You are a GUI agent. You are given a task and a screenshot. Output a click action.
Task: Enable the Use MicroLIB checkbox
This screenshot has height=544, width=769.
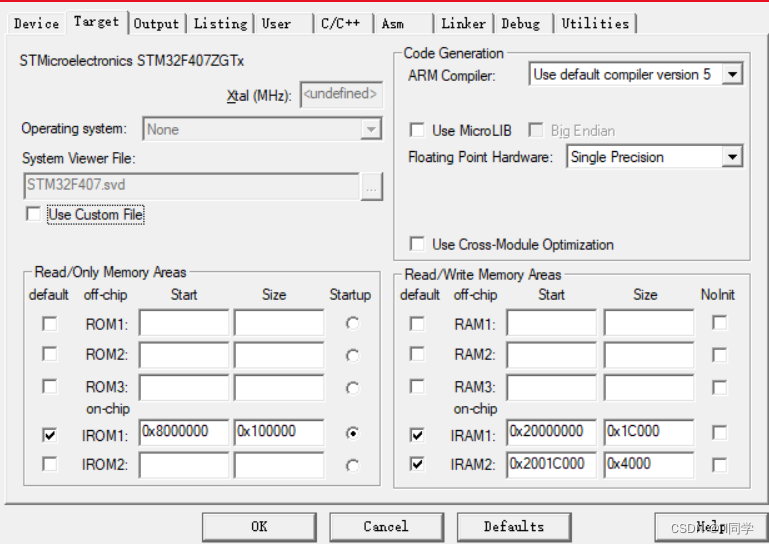pyautogui.click(x=417, y=130)
